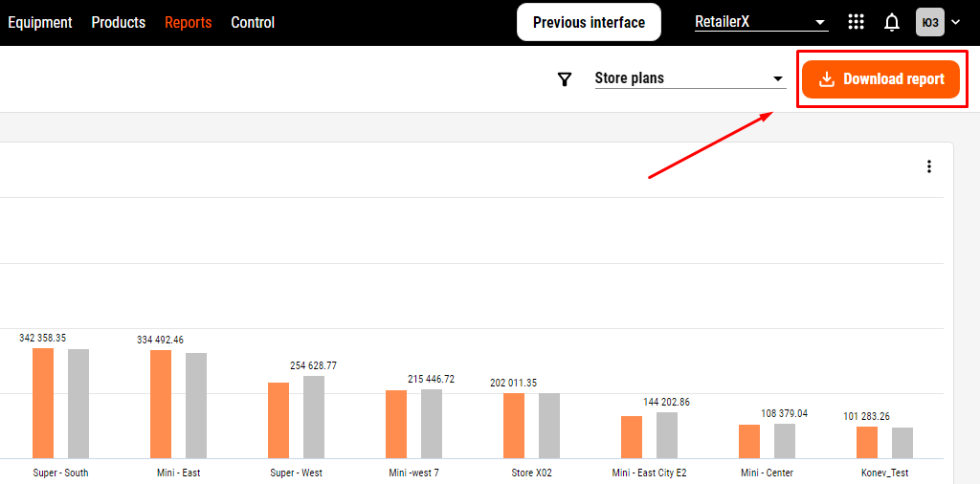Viewport: 980px width, 484px height.
Task: Click the orange Mini - Center bar
Action: point(749,442)
